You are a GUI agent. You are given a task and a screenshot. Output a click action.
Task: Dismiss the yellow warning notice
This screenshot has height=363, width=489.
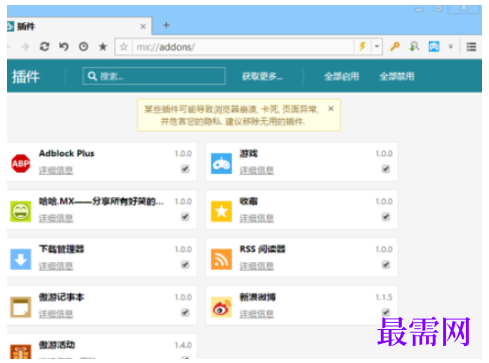point(331,109)
